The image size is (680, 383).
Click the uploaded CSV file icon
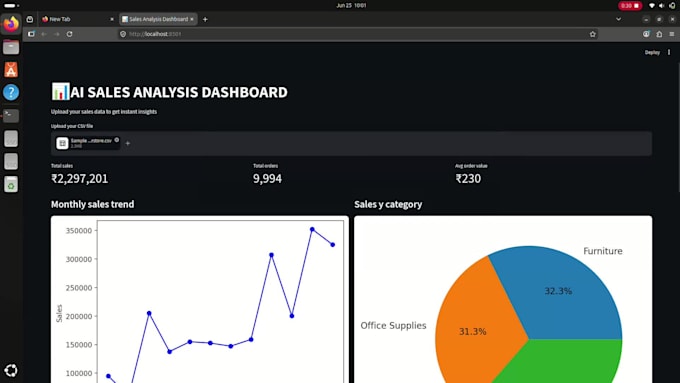click(x=62, y=143)
